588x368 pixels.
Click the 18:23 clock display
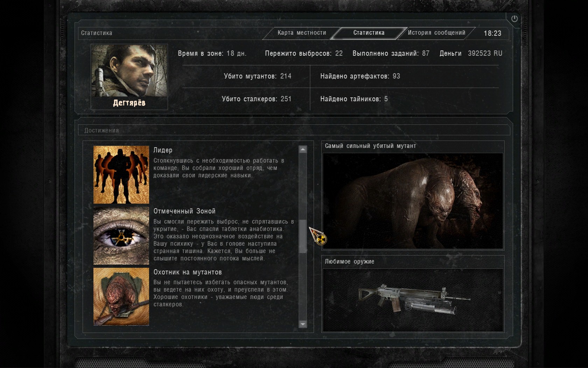(x=492, y=33)
